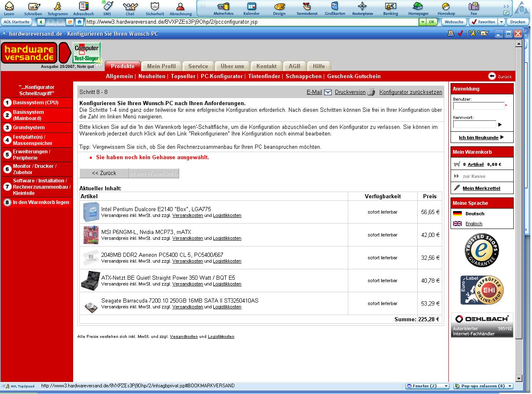532x394 pixels.
Task: Click the red checkmark icon in title bar
Action: tap(460, 34)
